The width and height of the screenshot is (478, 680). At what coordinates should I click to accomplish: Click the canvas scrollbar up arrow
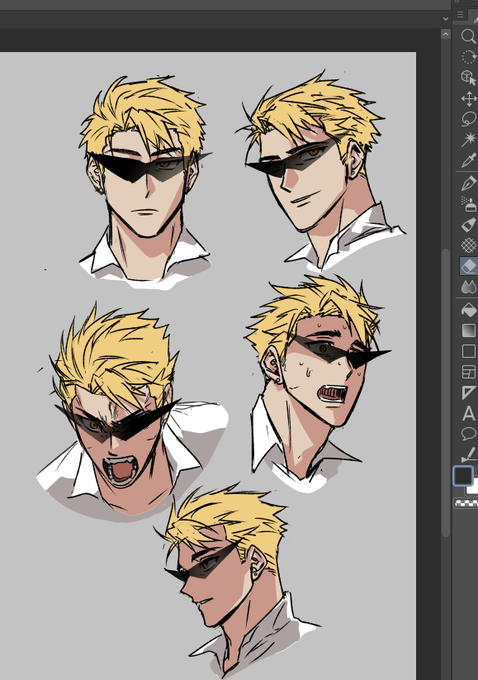[445, 34]
